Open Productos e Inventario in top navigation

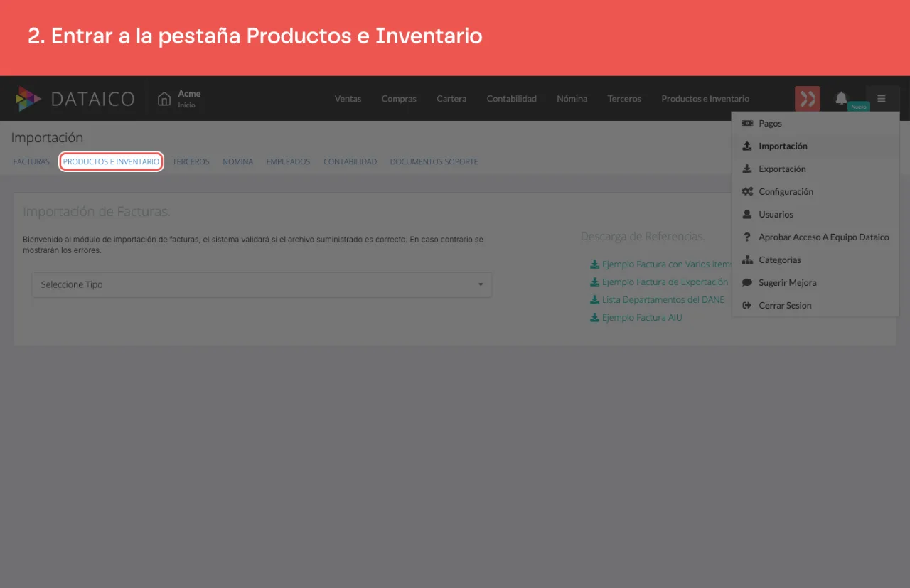coord(705,99)
